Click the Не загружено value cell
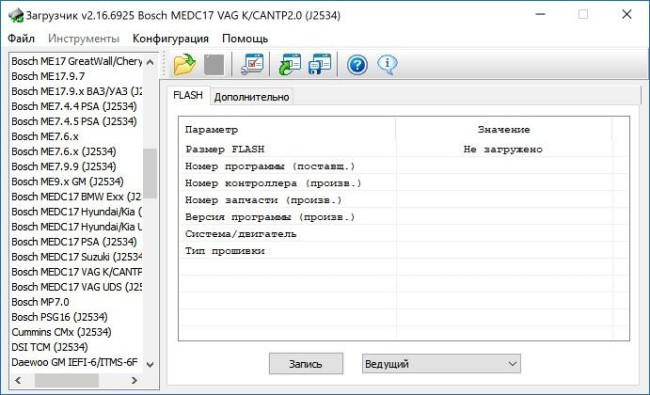The height and width of the screenshot is (395, 650). click(503, 149)
